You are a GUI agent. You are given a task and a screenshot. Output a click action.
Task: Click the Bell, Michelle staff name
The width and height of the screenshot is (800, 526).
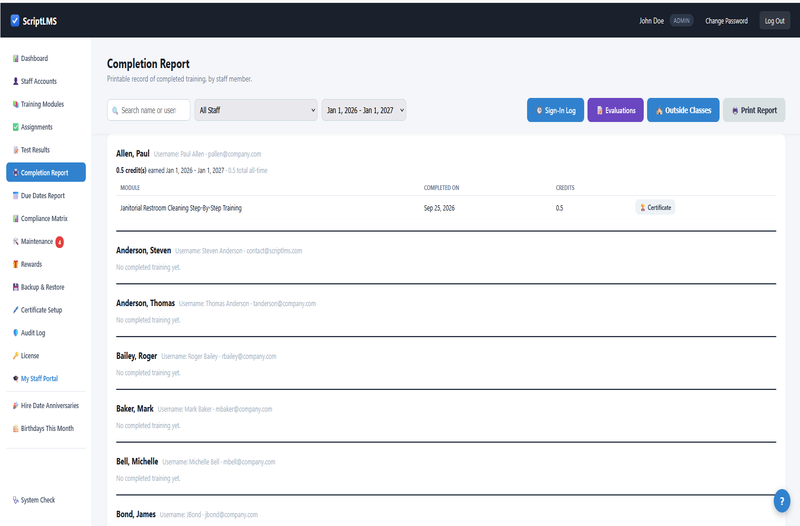tap(137, 461)
